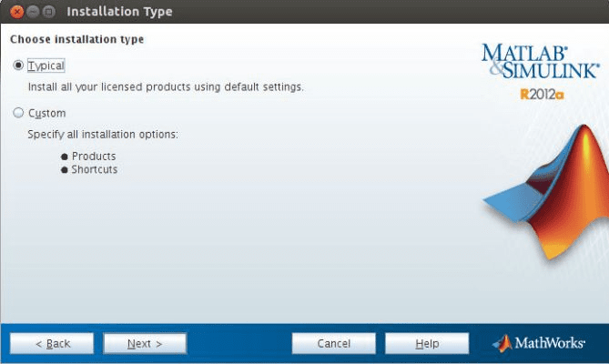This screenshot has height=364, width=609.
Task: Click the 'Specify all installation options' text
Action: click(x=102, y=135)
